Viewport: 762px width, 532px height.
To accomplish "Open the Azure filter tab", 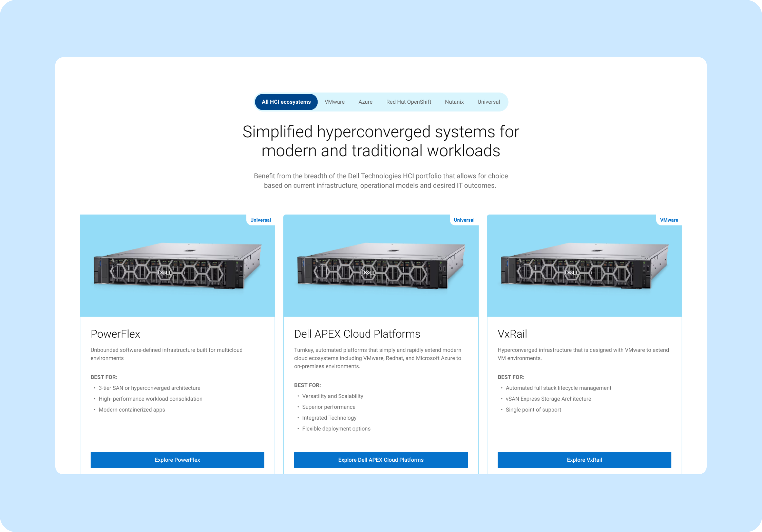I will [x=365, y=102].
